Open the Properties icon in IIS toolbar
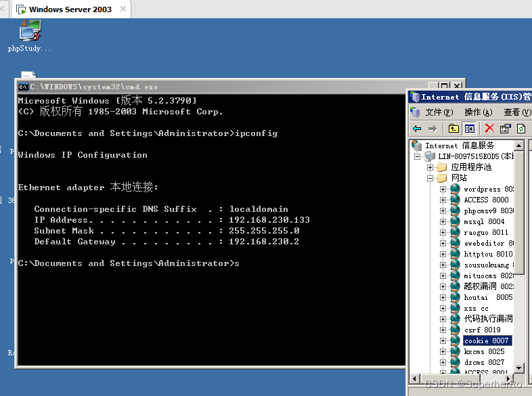The height and width of the screenshot is (396, 532). click(x=505, y=129)
